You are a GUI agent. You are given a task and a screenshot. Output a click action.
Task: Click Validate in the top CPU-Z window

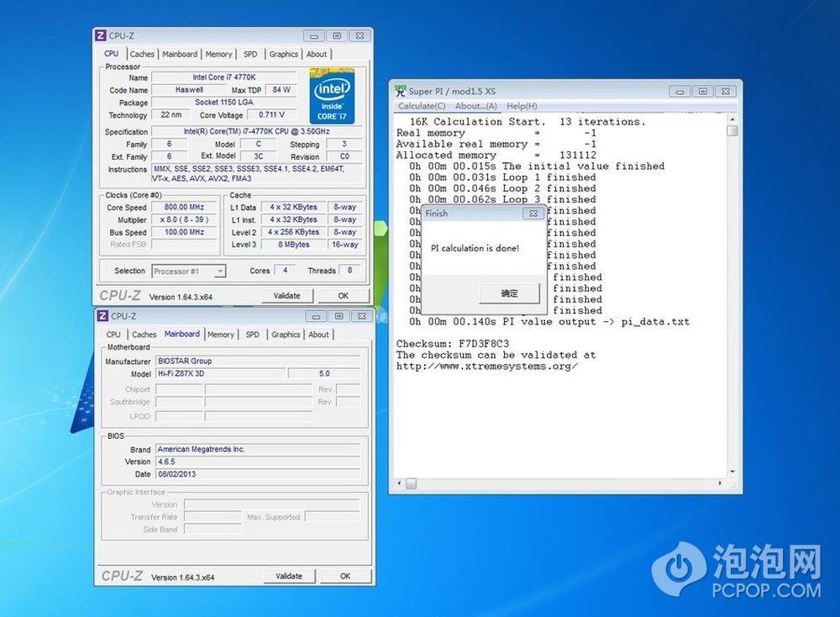pyautogui.click(x=287, y=295)
